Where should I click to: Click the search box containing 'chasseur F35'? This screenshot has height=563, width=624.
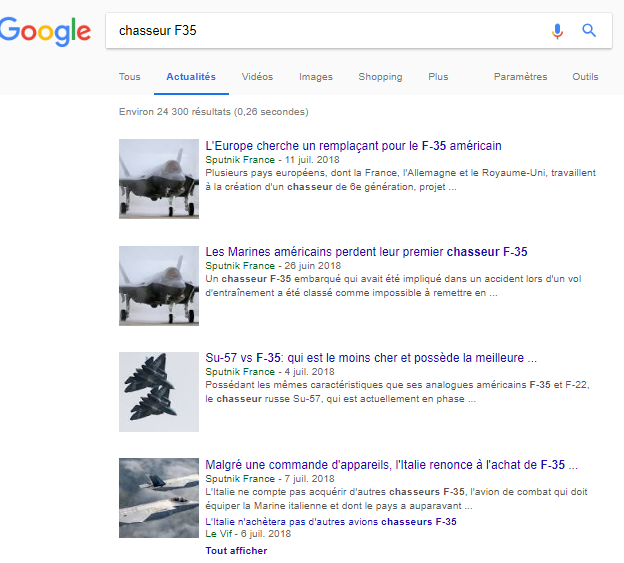[320, 31]
